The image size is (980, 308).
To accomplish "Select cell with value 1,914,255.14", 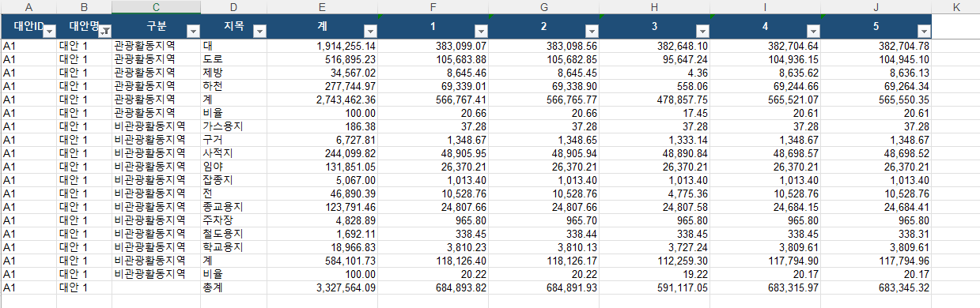I will (323, 46).
